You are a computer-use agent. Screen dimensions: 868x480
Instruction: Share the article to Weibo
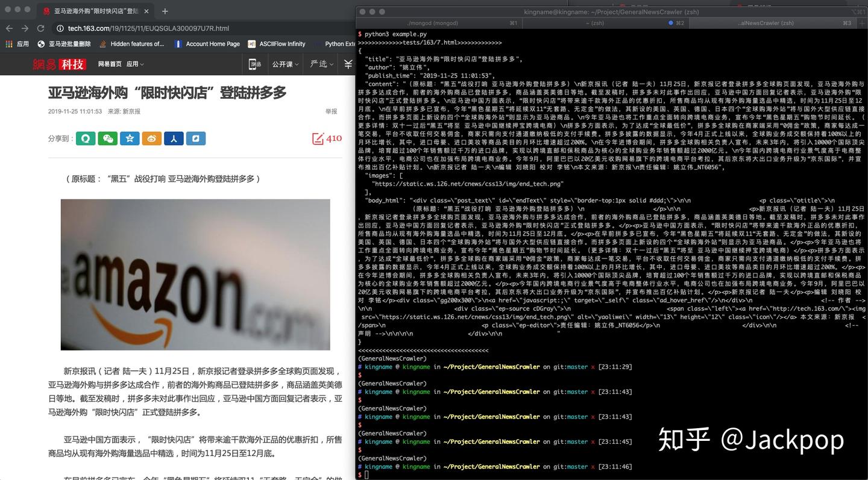[x=151, y=139]
